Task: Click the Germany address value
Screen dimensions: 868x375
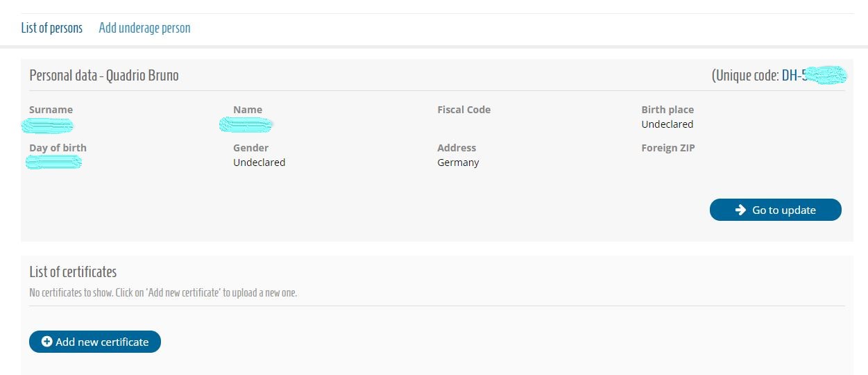Action: click(x=458, y=162)
